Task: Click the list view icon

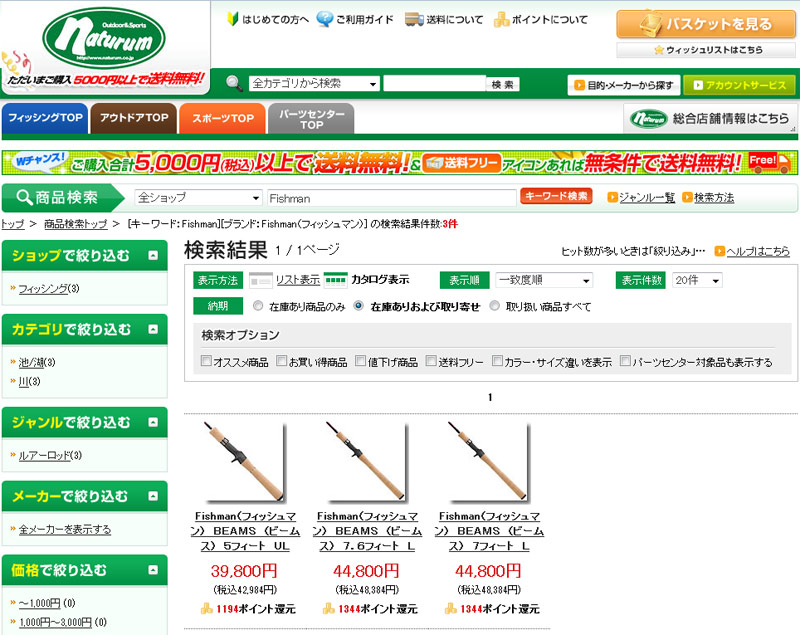Action: 260,280
